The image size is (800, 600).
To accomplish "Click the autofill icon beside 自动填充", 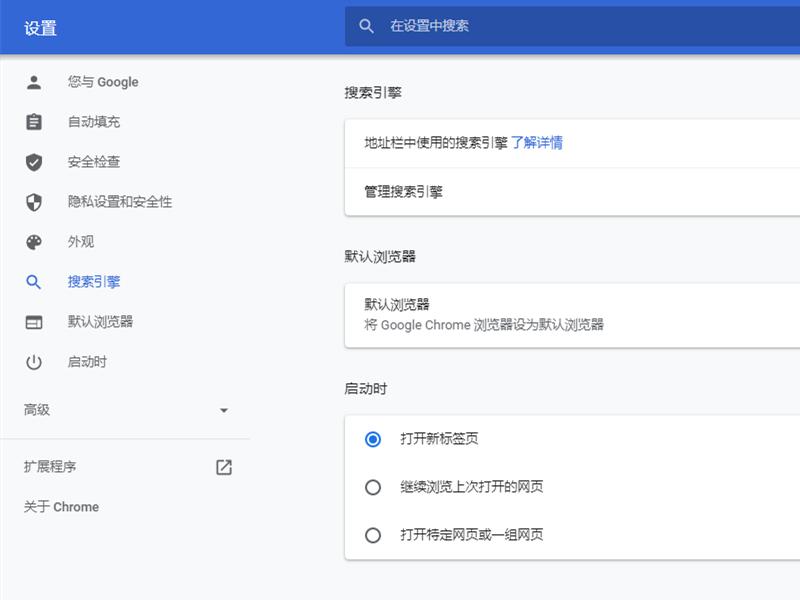I will coord(33,122).
